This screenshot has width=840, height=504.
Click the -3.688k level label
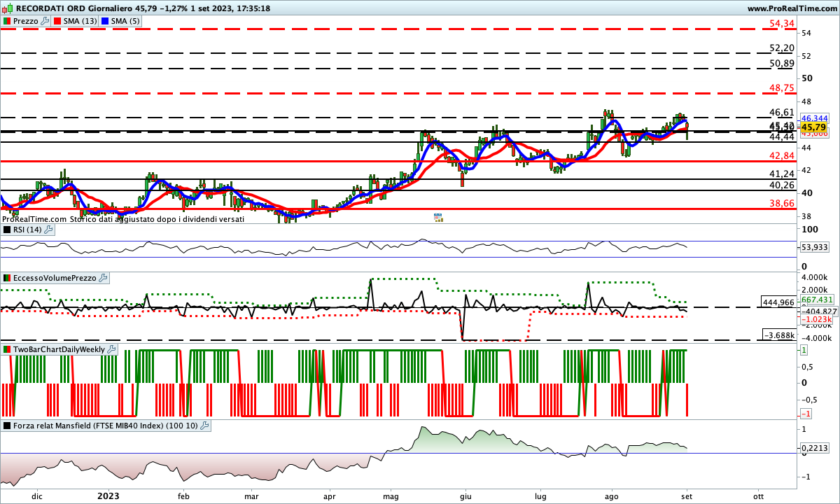pos(778,335)
